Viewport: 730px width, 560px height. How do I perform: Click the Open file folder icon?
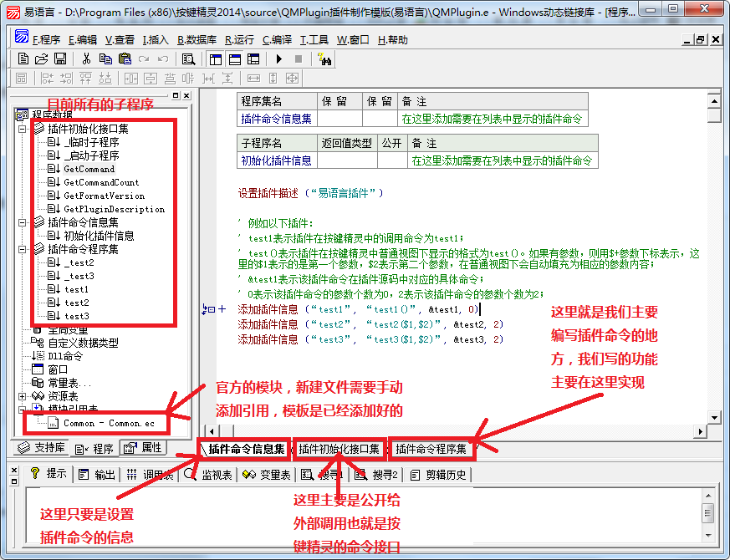(x=42, y=59)
